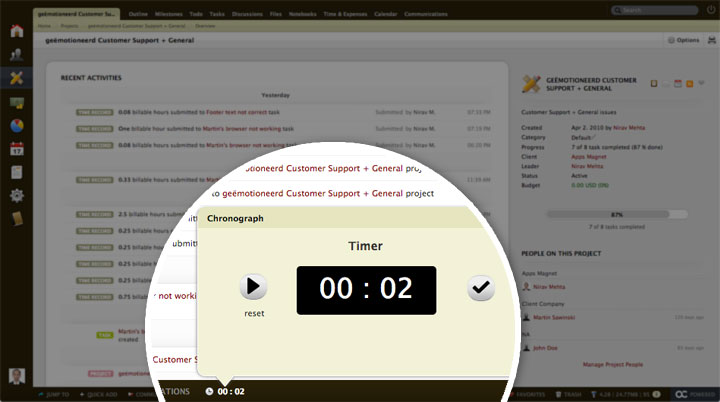Switch to the Milestones tab

(169, 14)
